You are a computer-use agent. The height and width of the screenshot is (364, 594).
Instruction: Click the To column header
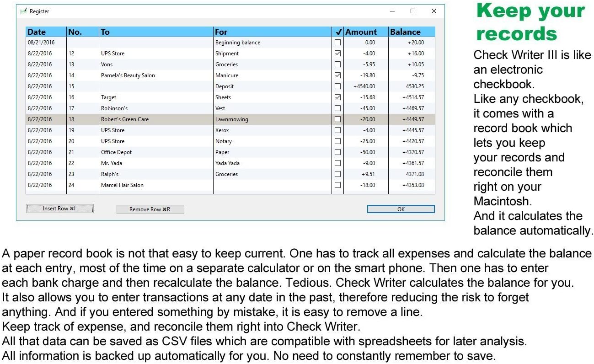pyautogui.click(x=156, y=32)
